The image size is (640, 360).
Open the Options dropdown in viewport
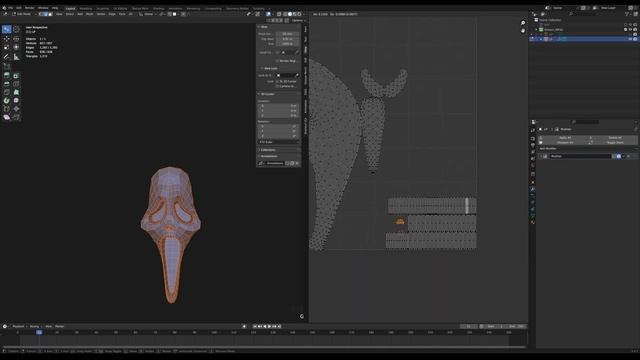(x=298, y=20)
